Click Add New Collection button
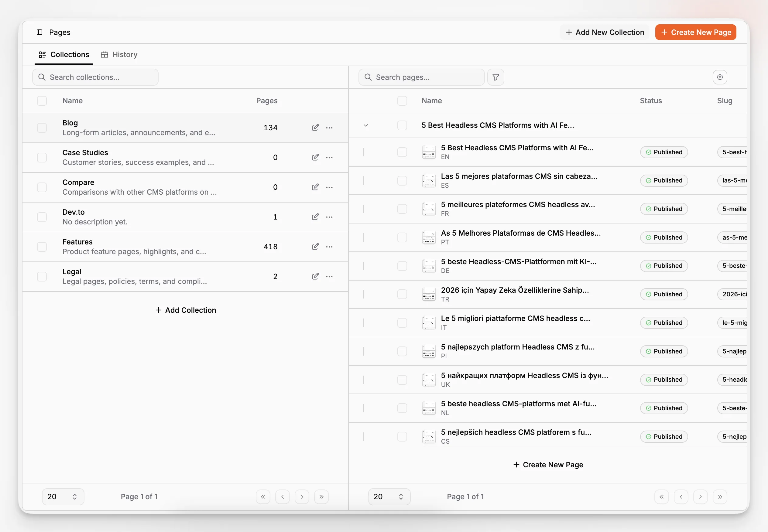 pyautogui.click(x=605, y=32)
